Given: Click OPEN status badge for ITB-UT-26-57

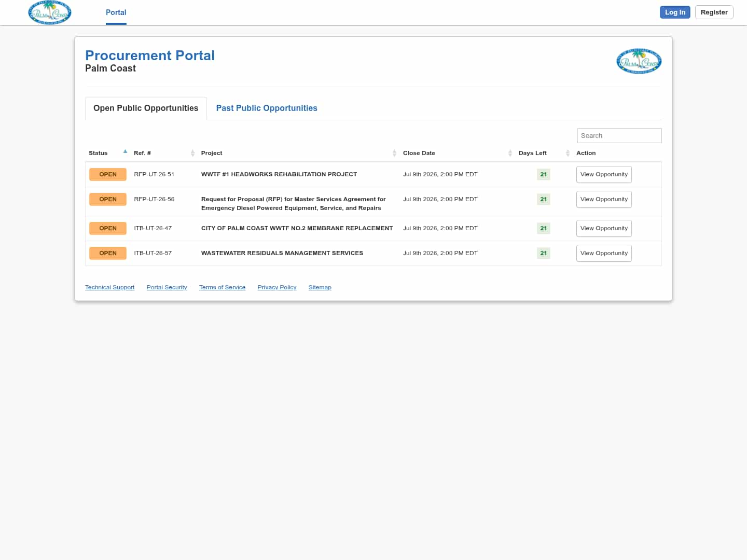Looking at the screenshot, I should (108, 253).
